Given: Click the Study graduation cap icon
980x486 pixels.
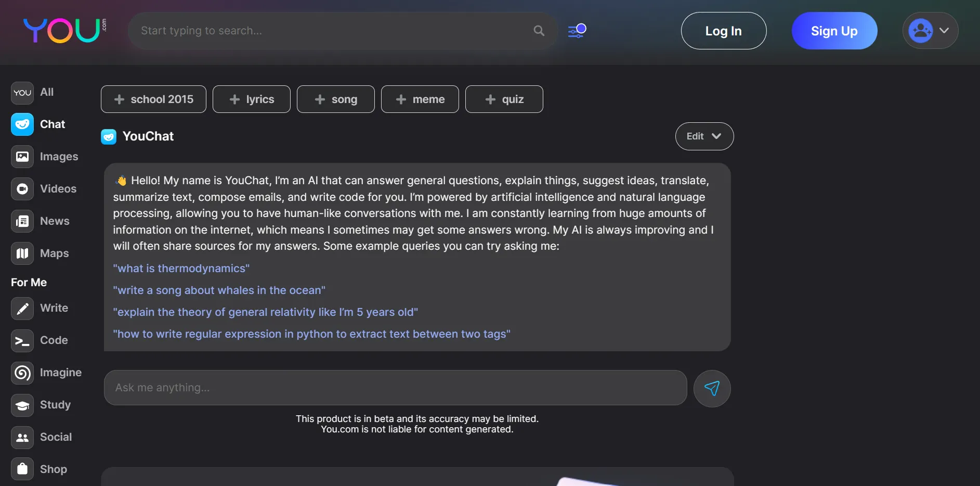Looking at the screenshot, I should coord(22,405).
